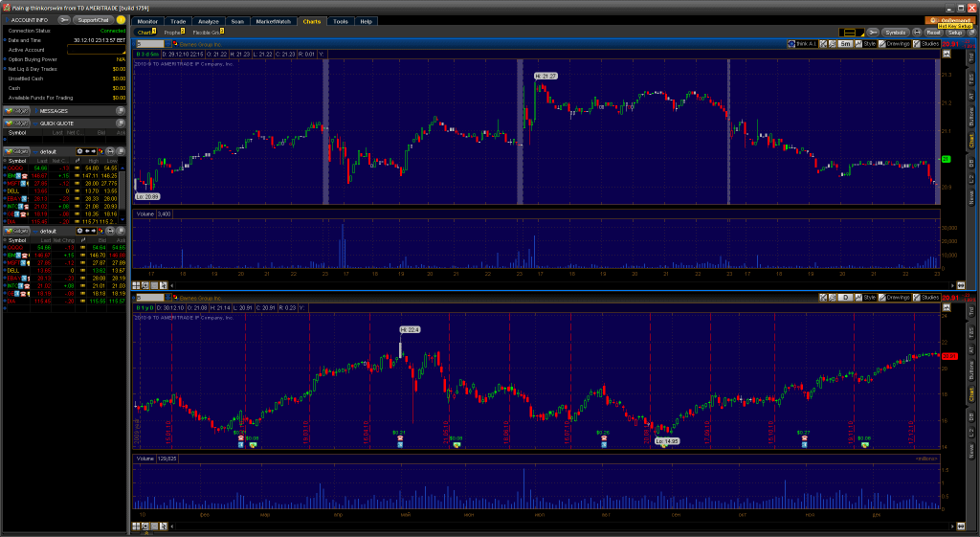Click the Reset button in chart toolbar

coord(933,33)
